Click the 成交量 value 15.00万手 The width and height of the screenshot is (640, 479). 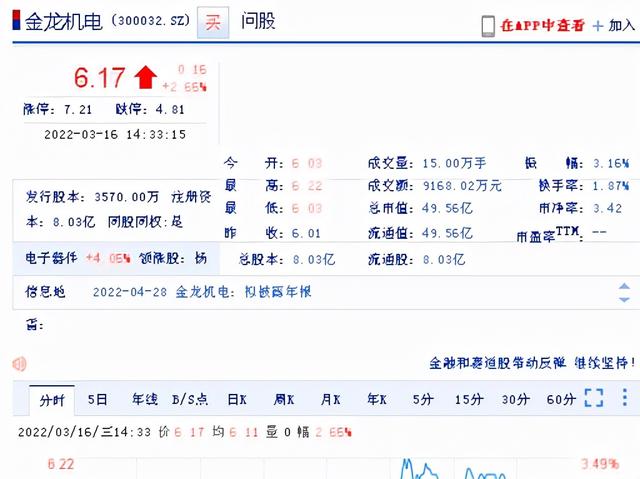[454, 163]
